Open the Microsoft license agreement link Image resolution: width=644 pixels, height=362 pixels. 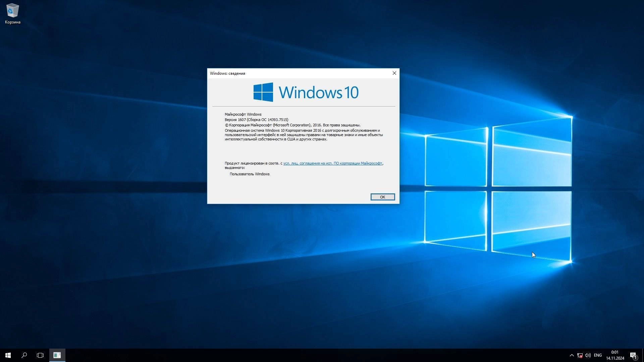click(x=332, y=163)
